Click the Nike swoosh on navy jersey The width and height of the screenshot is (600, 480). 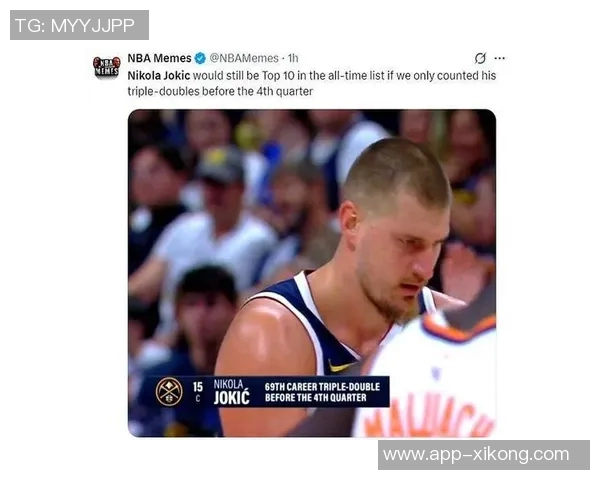[341, 367]
